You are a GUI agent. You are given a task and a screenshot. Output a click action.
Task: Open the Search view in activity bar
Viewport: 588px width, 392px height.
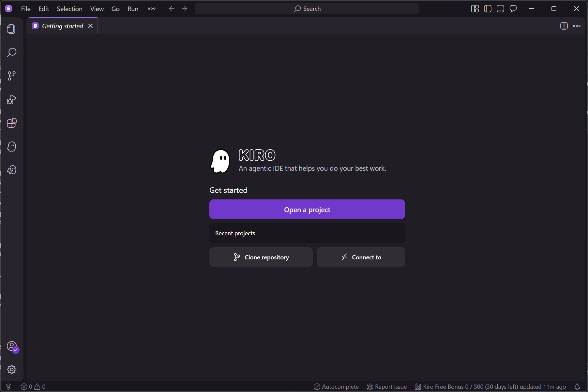click(11, 52)
